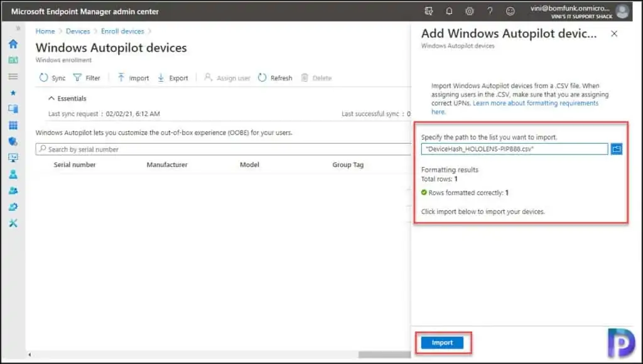The height and width of the screenshot is (364, 643).
Task: Open Directory and subscription filter icon
Action: click(428, 11)
